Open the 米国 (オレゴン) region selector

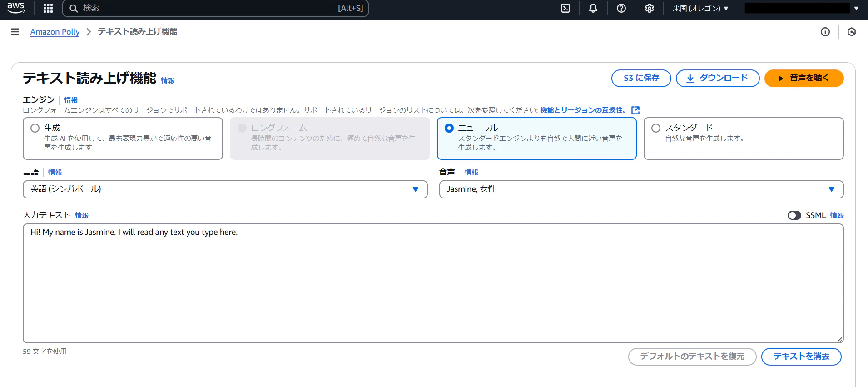tap(700, 8)
